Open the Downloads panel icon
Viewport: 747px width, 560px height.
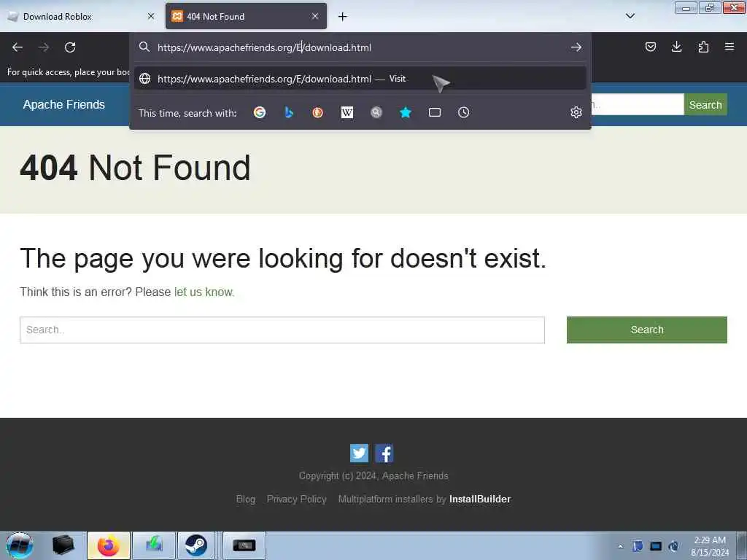click(x=676, y=47)
